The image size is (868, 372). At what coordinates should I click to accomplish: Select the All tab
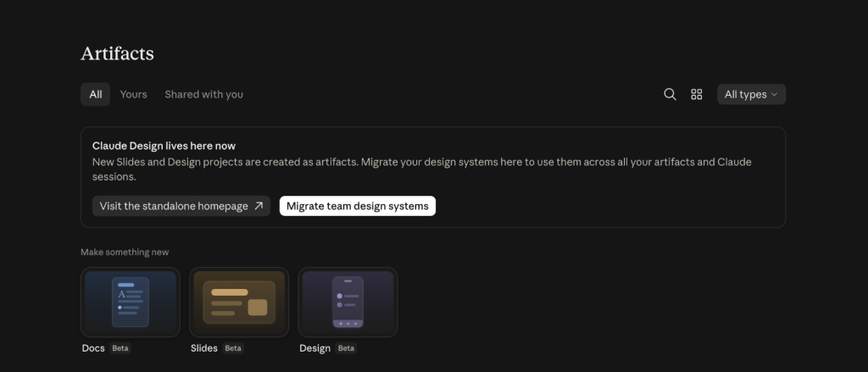pyautogui.click(x=95, y=95)
